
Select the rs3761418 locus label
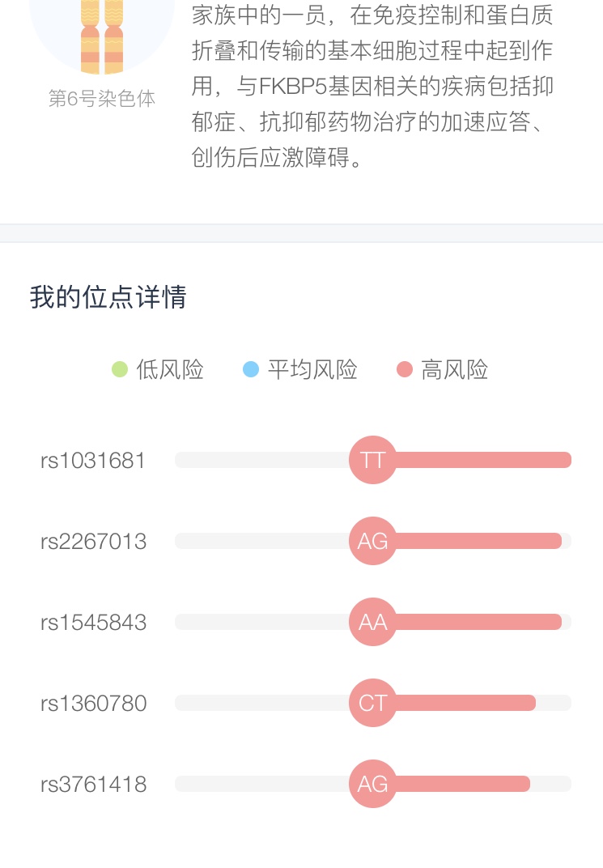[x=94, y=785]
